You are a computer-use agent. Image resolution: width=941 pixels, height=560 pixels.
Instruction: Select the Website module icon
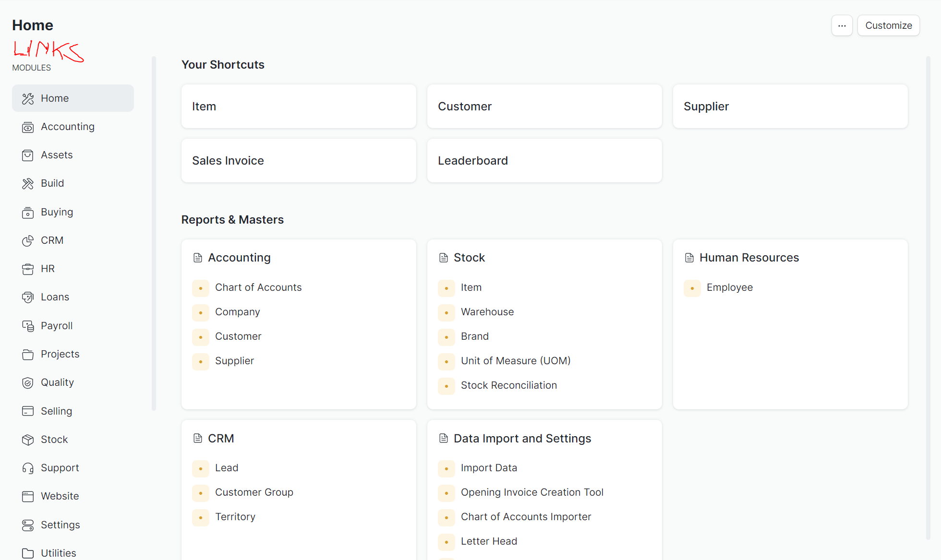click(28, 496)
